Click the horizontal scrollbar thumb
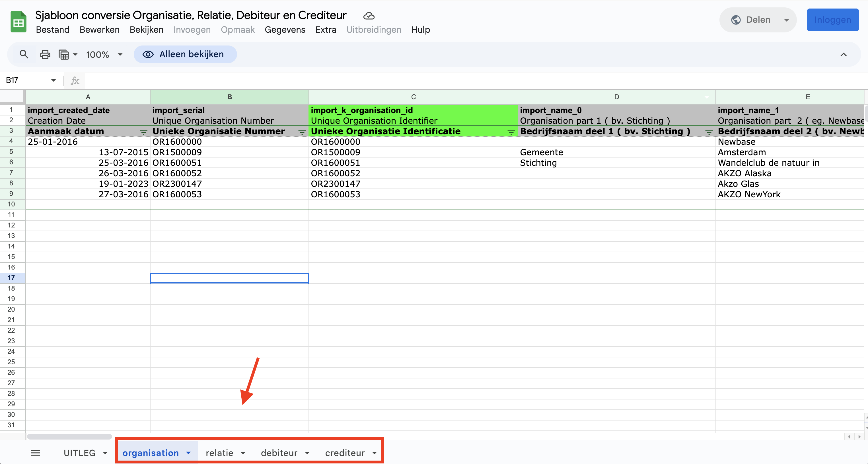The width and height of the screenshot is (868, 464). pyautogui.click(x=69, y=437)
